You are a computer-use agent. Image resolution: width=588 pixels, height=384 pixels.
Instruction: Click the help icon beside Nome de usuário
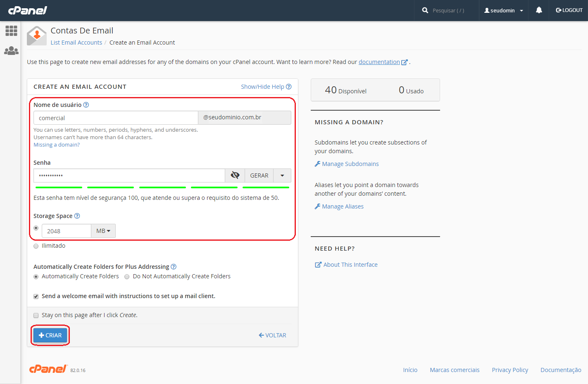click(86, 105)
